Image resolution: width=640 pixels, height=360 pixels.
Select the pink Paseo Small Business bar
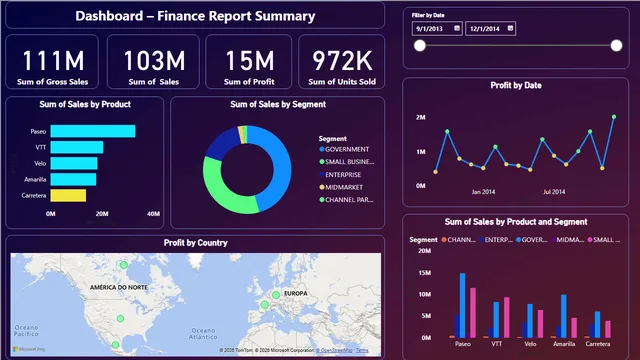tap(473, 313)
